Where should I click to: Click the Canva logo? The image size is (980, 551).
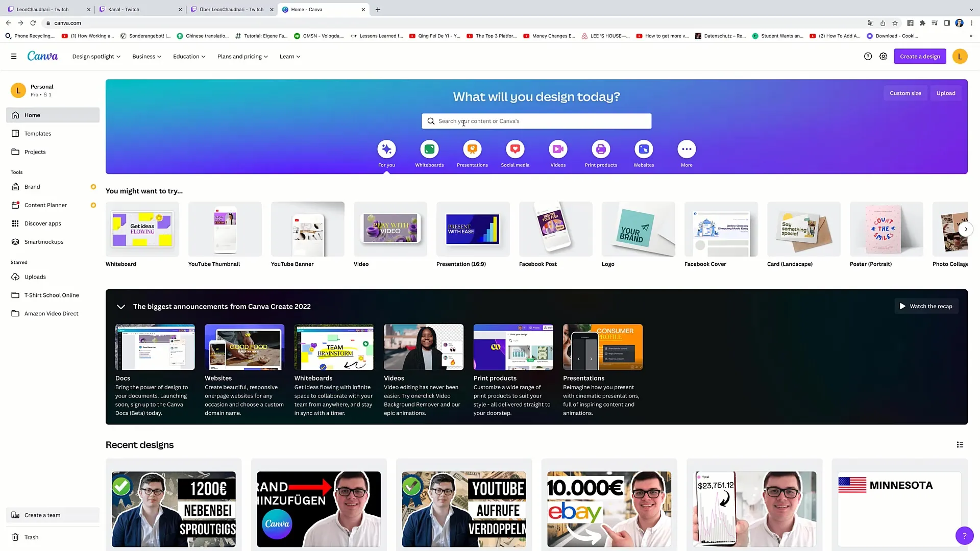pos(42,56)
